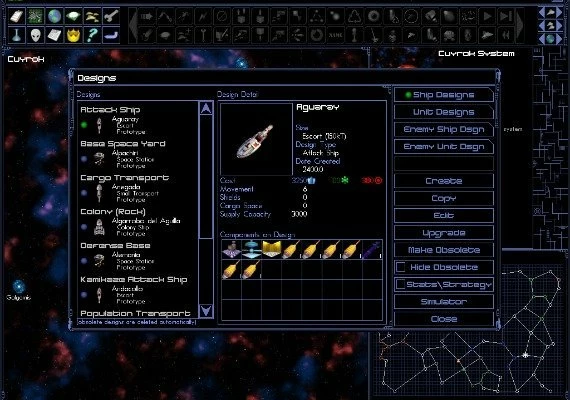Screen dimensions: 570x400
Task: Select the dot beside Algarrobo del Aguila
Action: point(84,227)
